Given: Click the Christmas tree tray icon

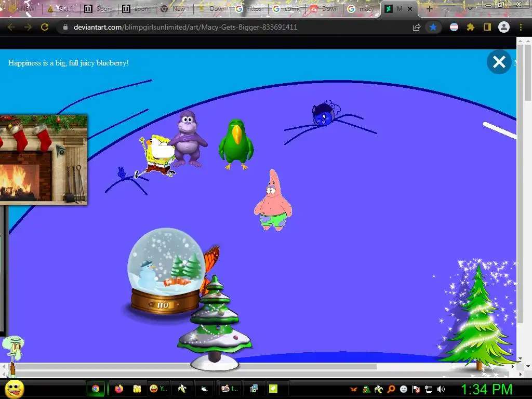Looking at the screenshot, I should point(366,390).
